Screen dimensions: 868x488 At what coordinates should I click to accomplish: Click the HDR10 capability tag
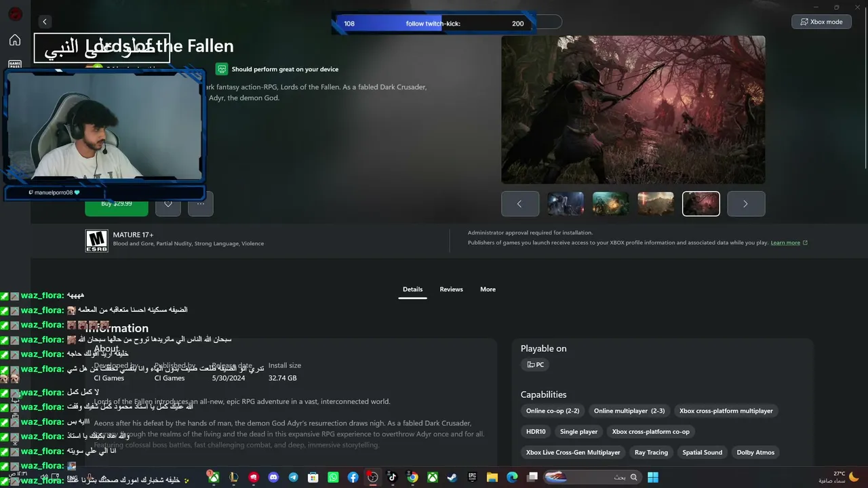pos(536,432)
